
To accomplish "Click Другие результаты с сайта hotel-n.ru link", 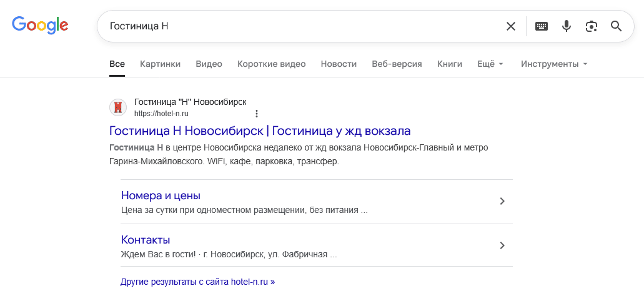I will coord(197,282).
